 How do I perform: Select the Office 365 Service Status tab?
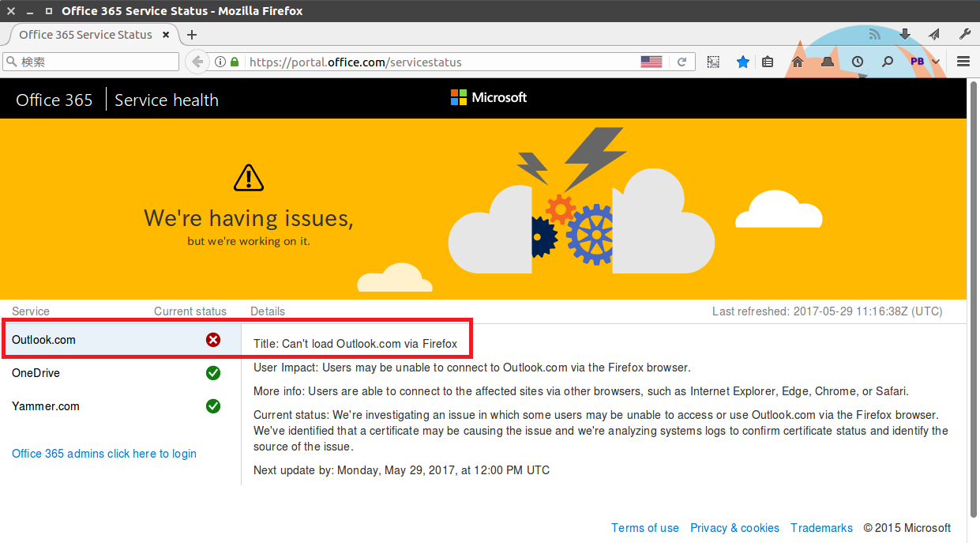point(85,35)
